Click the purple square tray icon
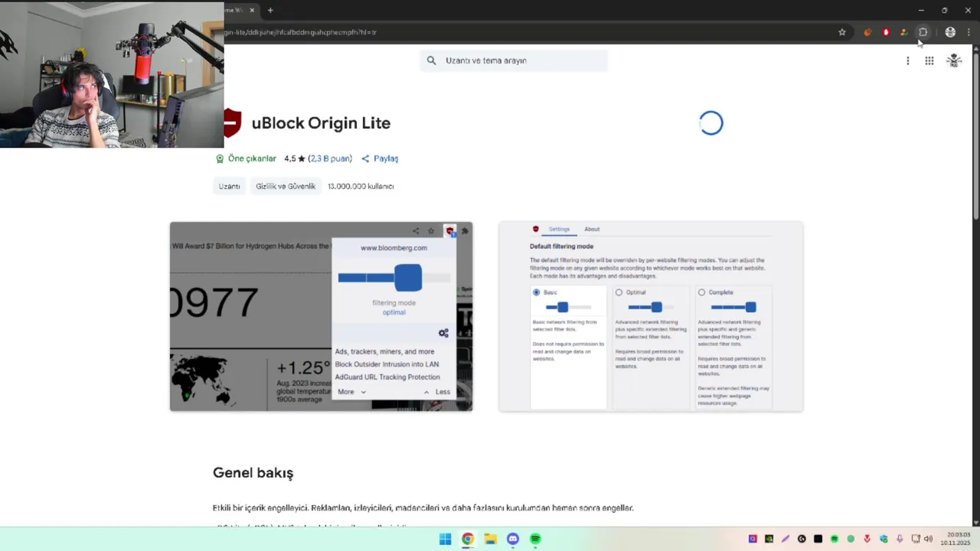This screenshot has width=980, height=551. [753, 539]
